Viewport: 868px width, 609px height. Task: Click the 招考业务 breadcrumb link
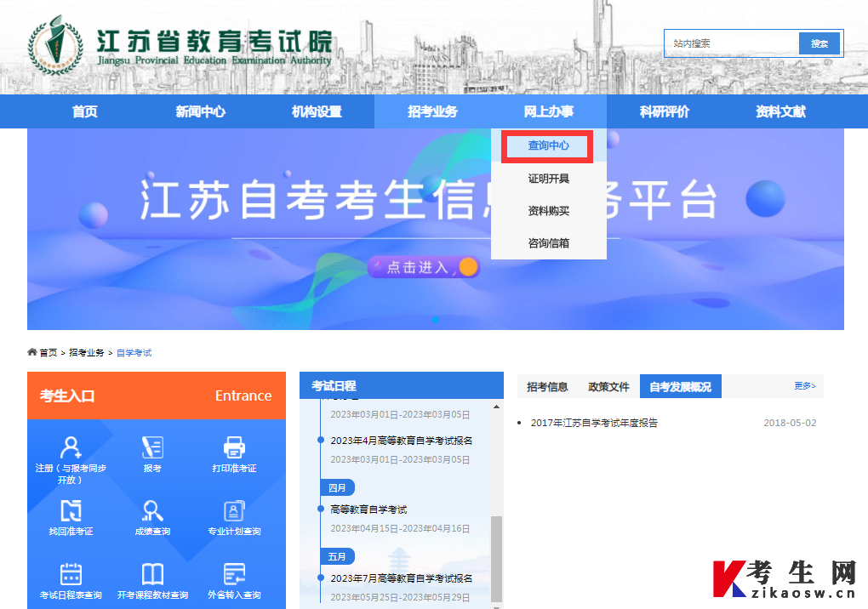pos(86,352)
